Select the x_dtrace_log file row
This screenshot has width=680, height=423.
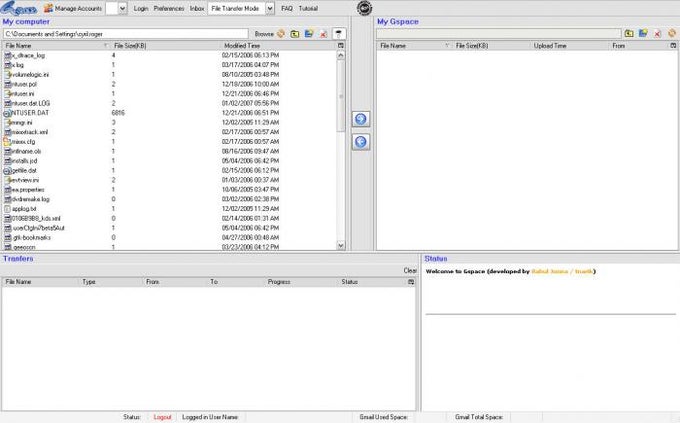pos(169,55)
